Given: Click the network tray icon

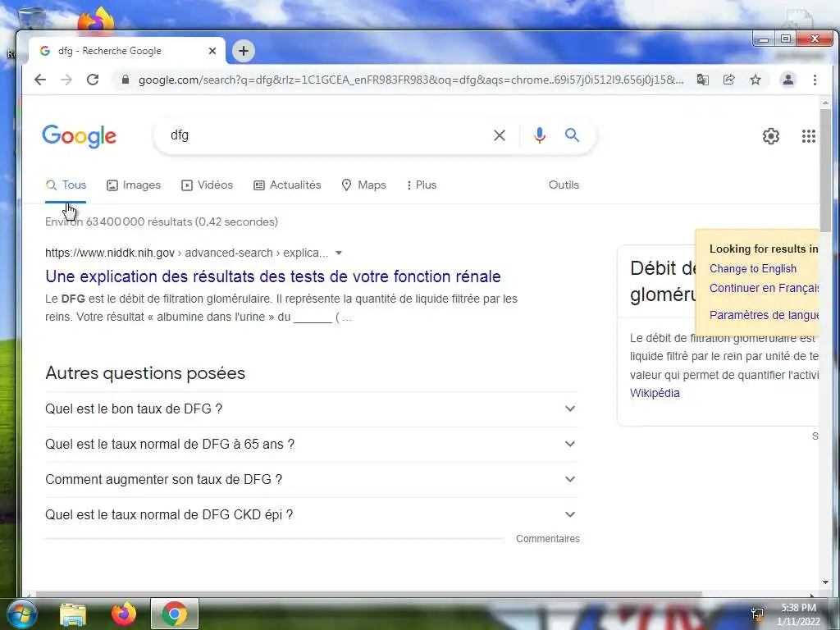Looking at the screenshot, I should tap(757, 614).
